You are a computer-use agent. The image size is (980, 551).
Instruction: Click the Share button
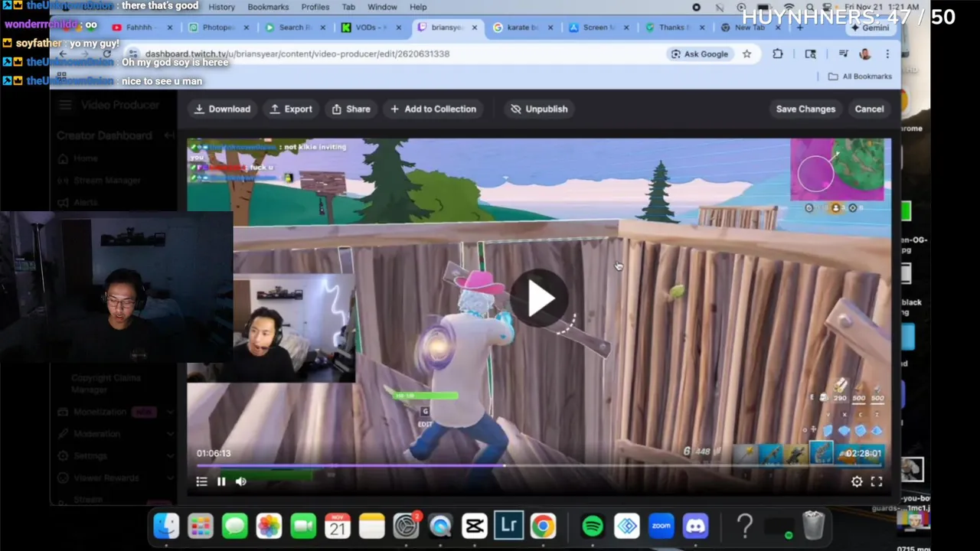point(351,109)
